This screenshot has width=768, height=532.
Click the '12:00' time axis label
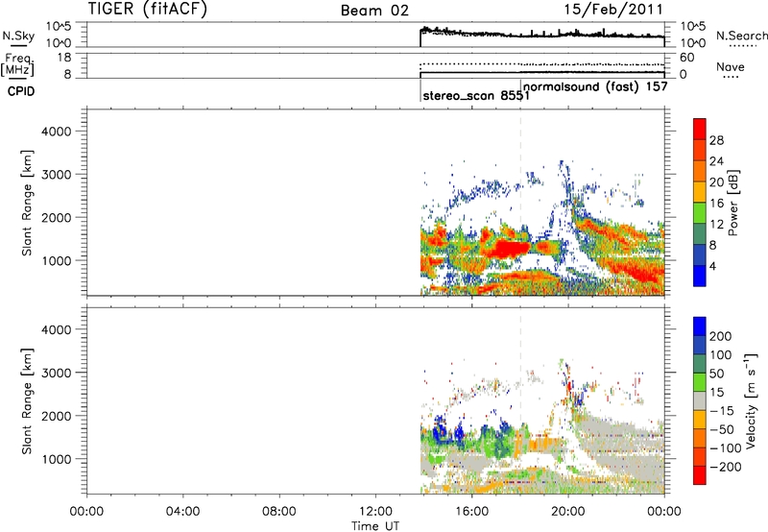[x=375, y=512]
